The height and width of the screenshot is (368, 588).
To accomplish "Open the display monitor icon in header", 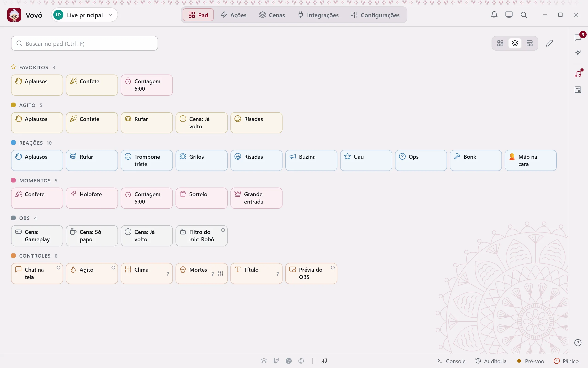I will [509, 15].
